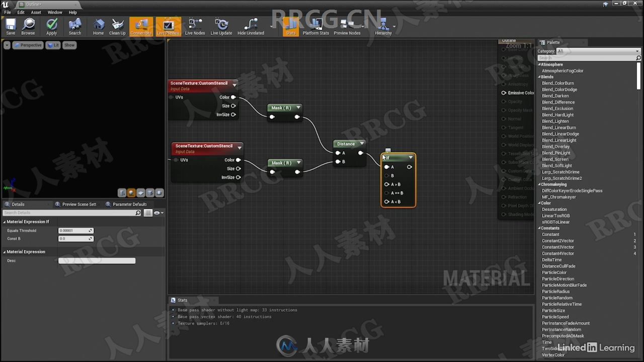Click the Const B value field
Screen dimensions: 644x362
pos(76,239)
